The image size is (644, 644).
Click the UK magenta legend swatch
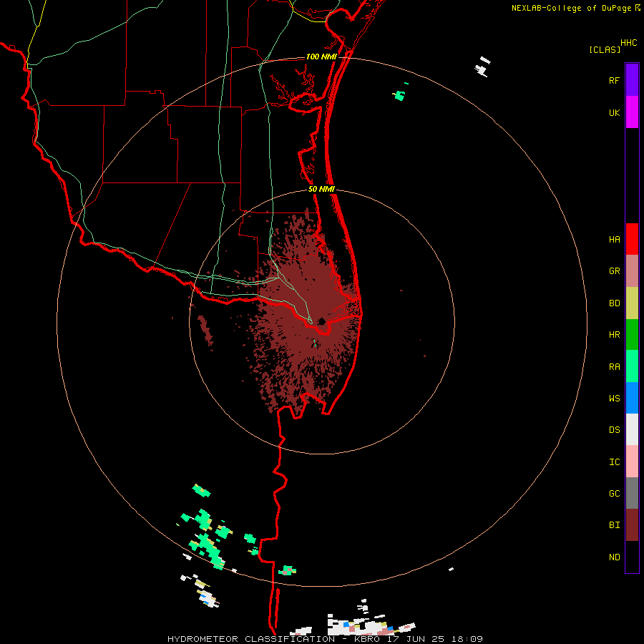click(632, 112)
